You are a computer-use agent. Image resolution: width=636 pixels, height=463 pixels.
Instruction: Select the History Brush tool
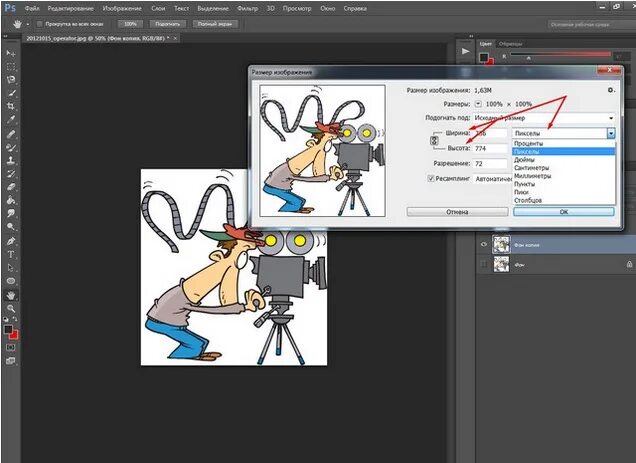11,174
